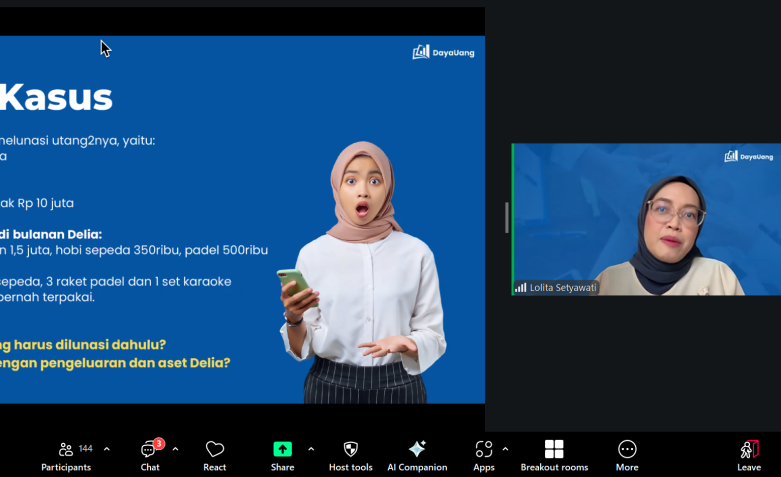The height and width of the screenshot is (477, 781).
Task: Click the red chat notification badge
Action: [159, 443]
